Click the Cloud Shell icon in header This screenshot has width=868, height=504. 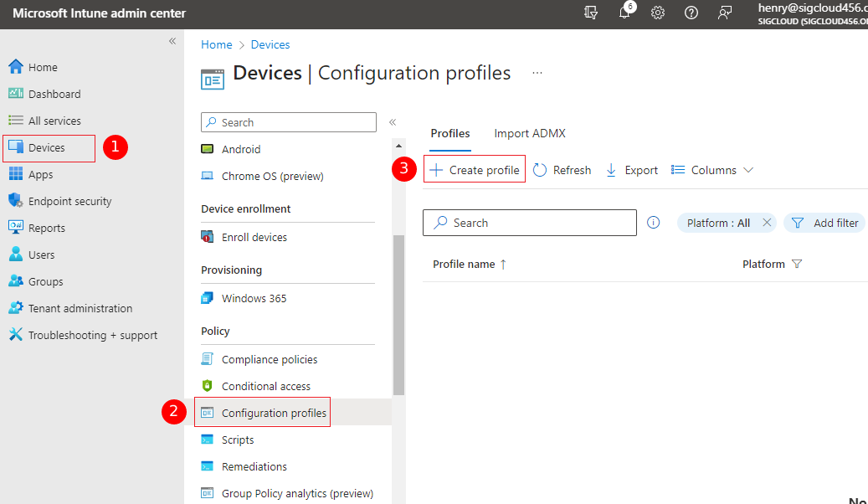point(592,13)
